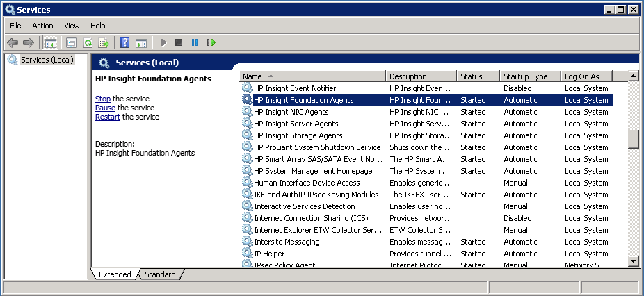Click 'Shuts down the' description cell

pyautogui.click(x=421, y=147)
